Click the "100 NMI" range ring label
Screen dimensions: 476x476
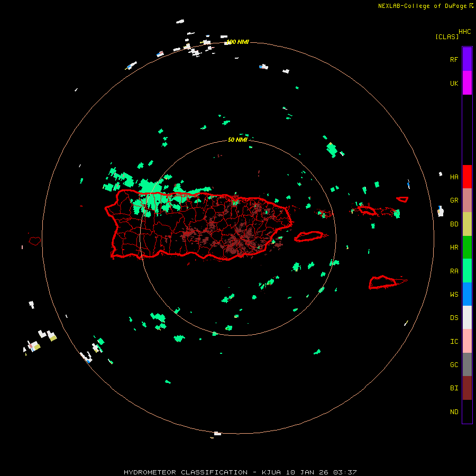click(x=237, y=42)
